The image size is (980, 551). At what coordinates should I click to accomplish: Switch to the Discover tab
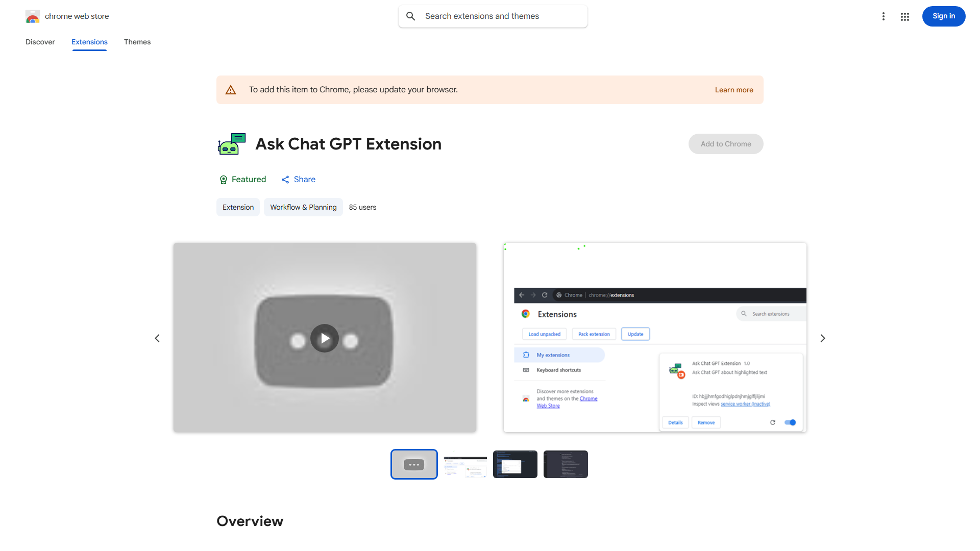point(40,42)
